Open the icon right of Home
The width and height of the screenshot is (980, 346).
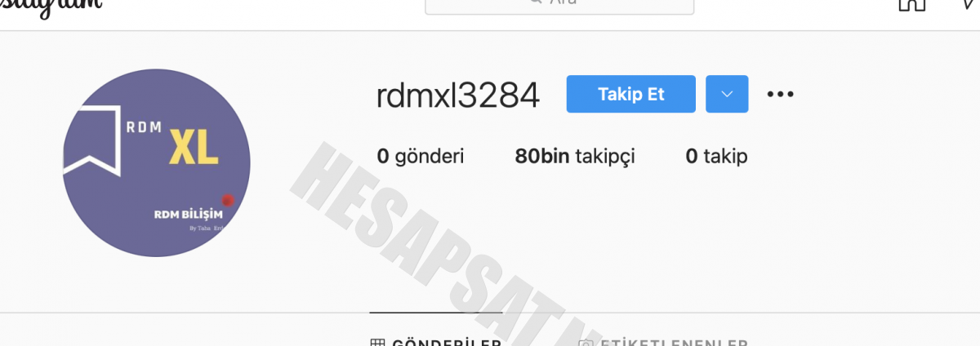pos(969,4)
